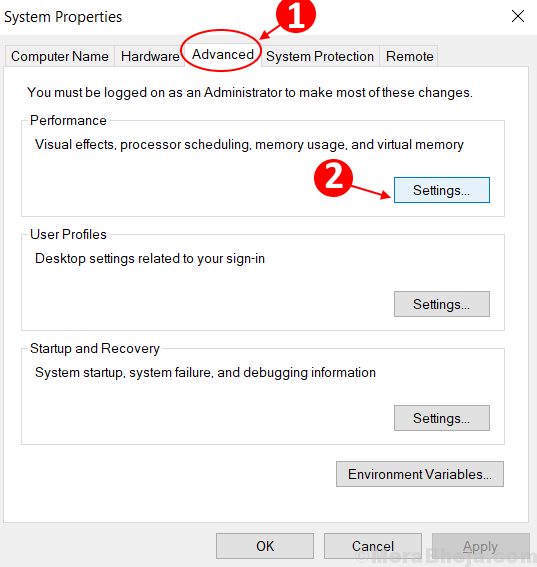Confirm with the OK button
537x567 pixels.
(x=265, y=546)
